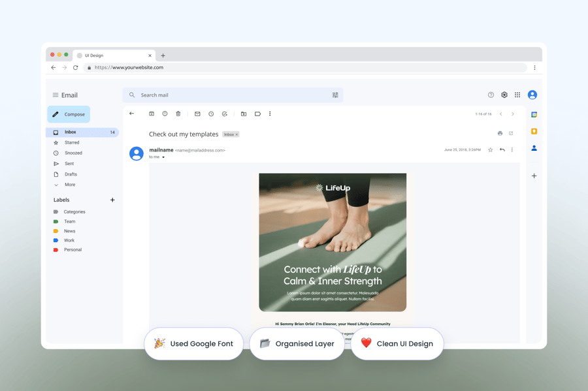Snooze the email using the clock icon
The height and width of the screenshot is (391, 588).
(211, 114)
